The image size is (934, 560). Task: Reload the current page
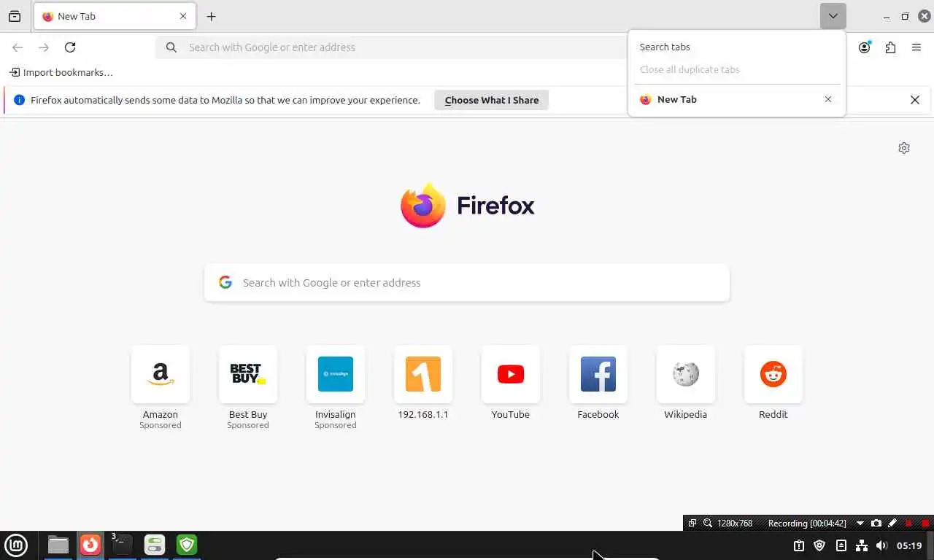click(x=70, y=47)
